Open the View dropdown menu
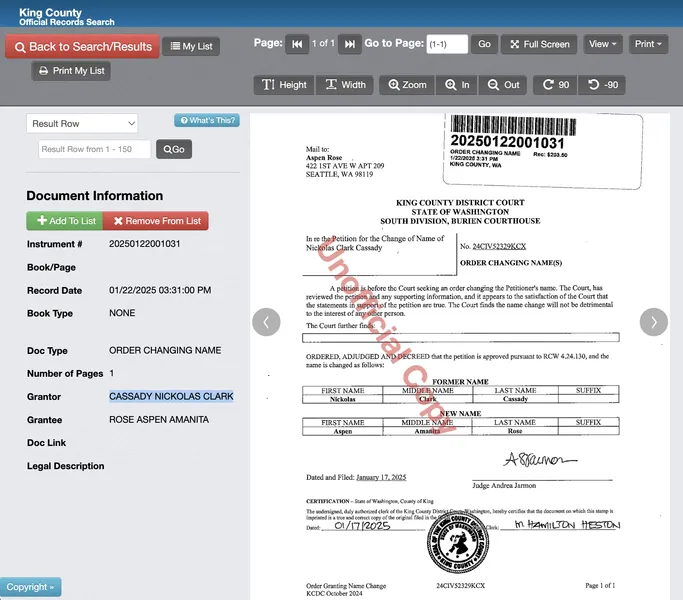Screen dimensions: 683x600 (x=602, y=44)
